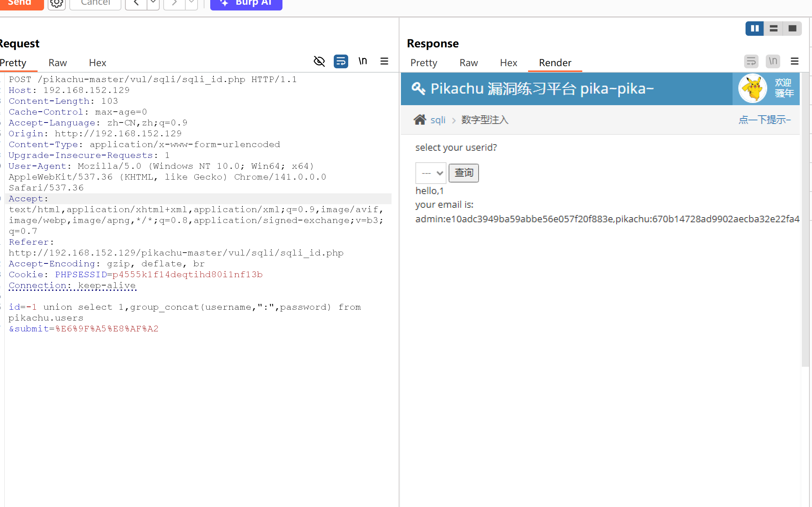Click the 点一下提示 hint link

coord(764,120)
